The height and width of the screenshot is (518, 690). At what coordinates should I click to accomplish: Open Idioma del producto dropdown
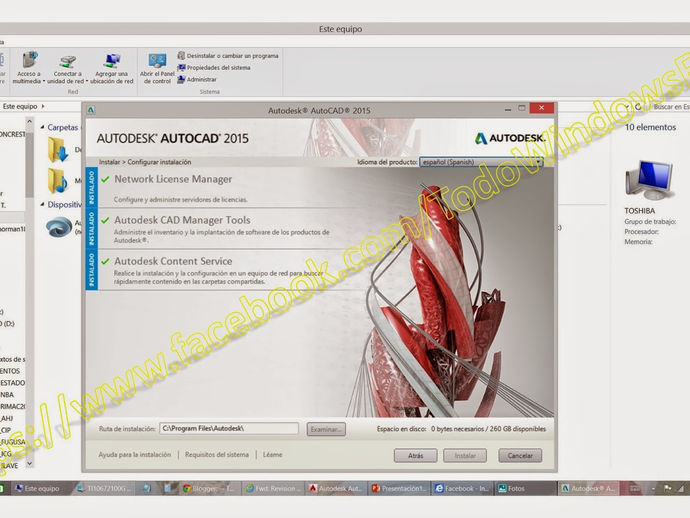point(481,162)
